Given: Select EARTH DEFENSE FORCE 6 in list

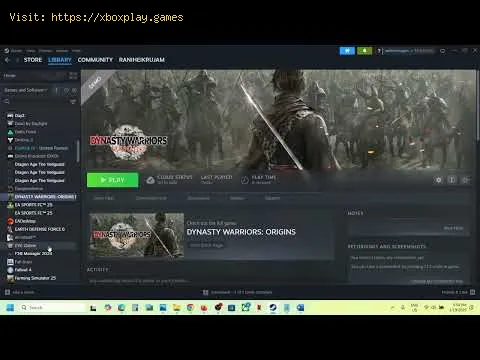Looking at the screenshot, I should click(40, 229).
